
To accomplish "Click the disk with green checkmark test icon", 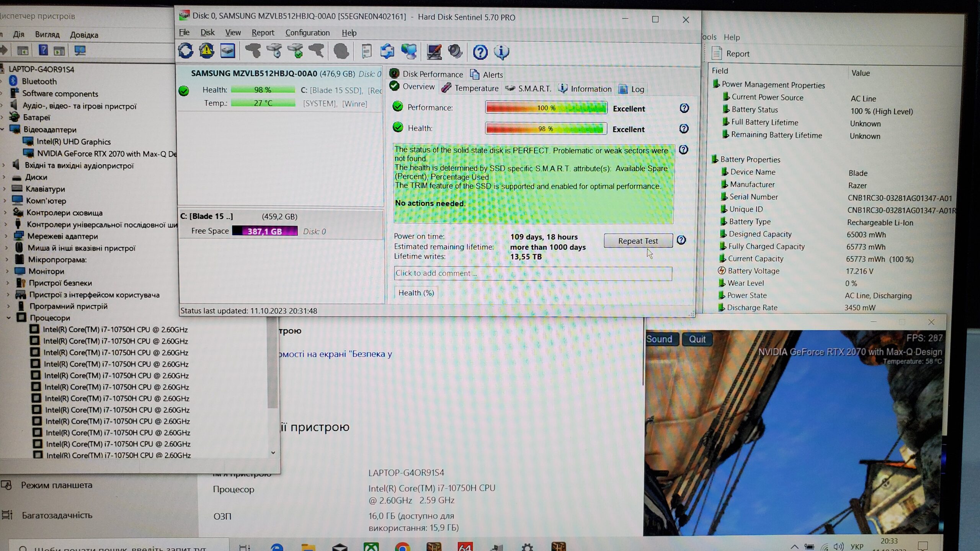I will 295,51.
